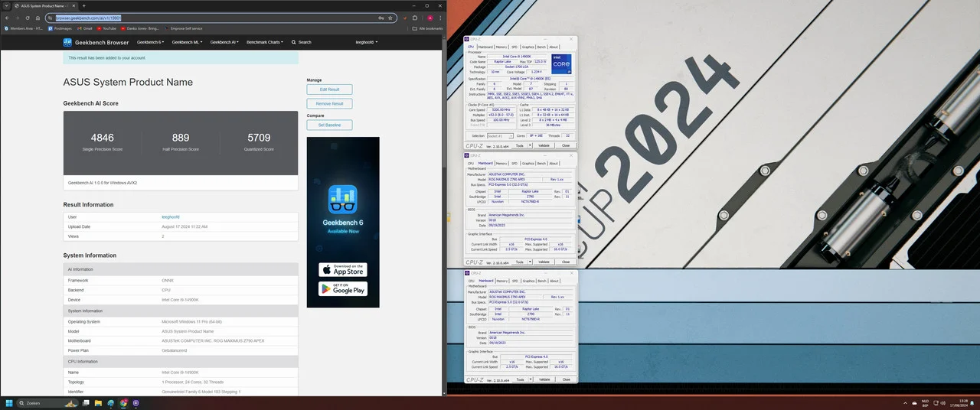
Task: Open the browser home page
Action: (x=38, y=18)
